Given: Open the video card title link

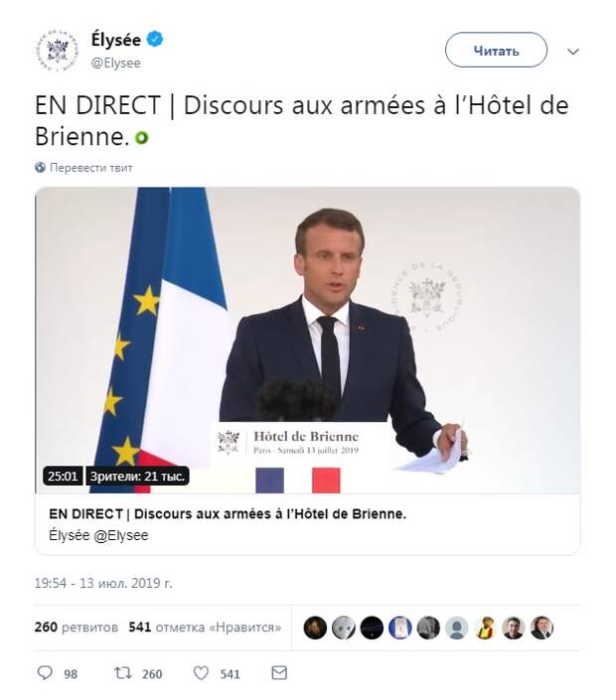Looking at the screenshot, I should point(228,514).
